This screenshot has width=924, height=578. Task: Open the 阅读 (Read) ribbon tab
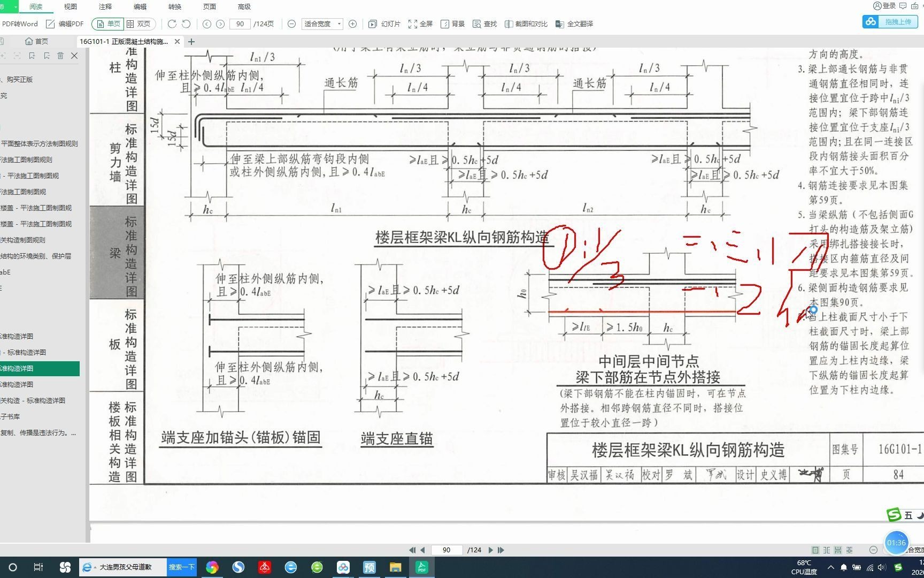tap(36, 6)
